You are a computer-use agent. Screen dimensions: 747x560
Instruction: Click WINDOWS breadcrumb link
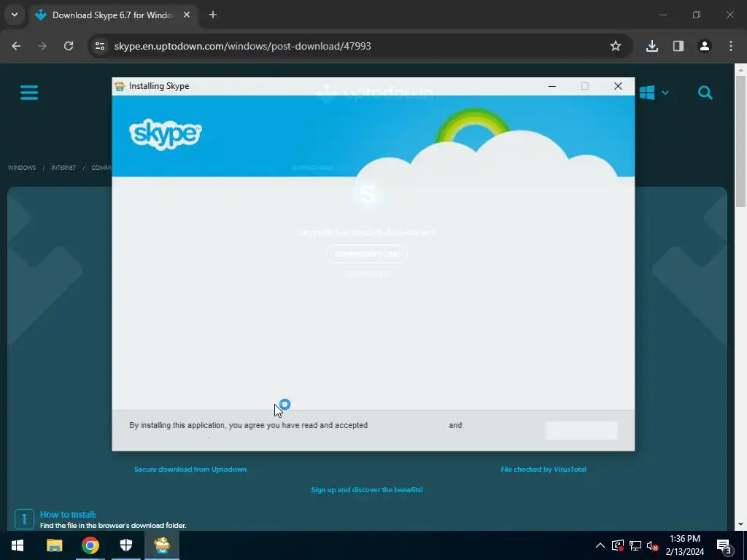22,168
